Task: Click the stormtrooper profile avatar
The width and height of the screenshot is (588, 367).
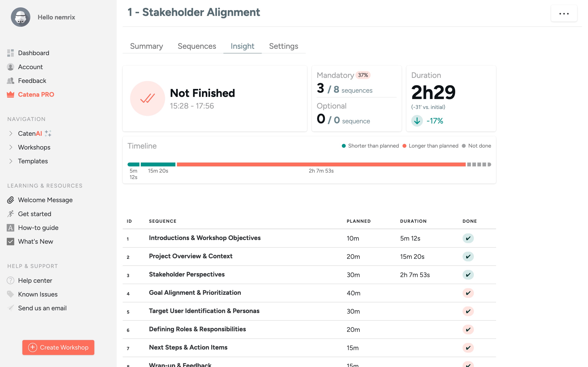Action: 20,17
